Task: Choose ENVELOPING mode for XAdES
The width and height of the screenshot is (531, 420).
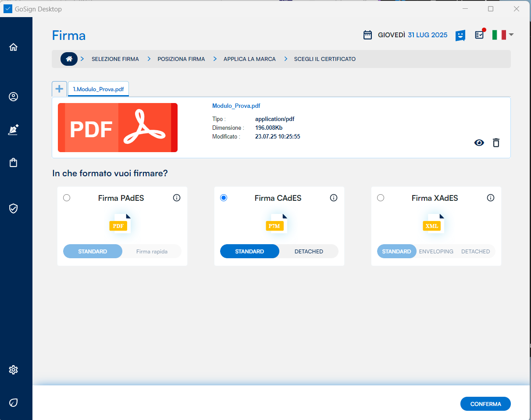Action: coord(436,251)
